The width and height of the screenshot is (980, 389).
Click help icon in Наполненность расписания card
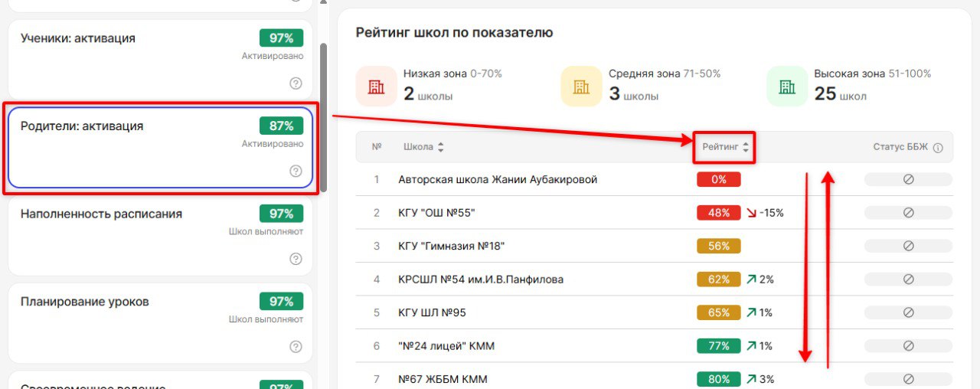296,259
